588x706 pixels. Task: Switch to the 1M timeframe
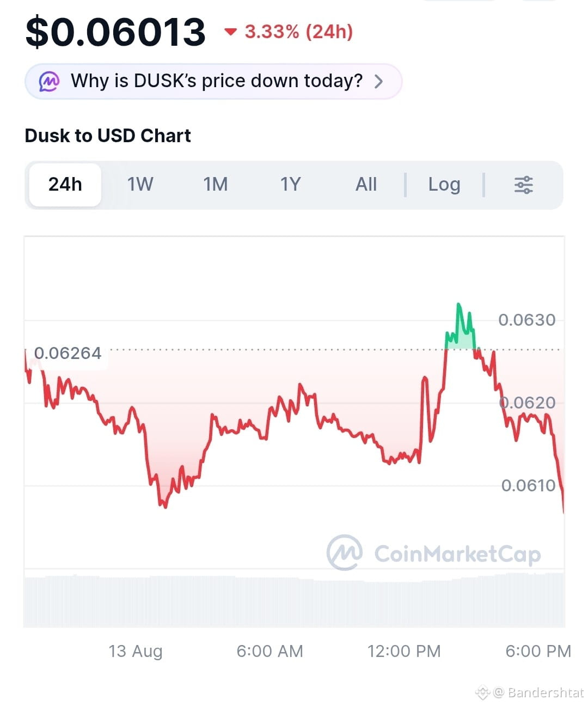tap(216, 185)
